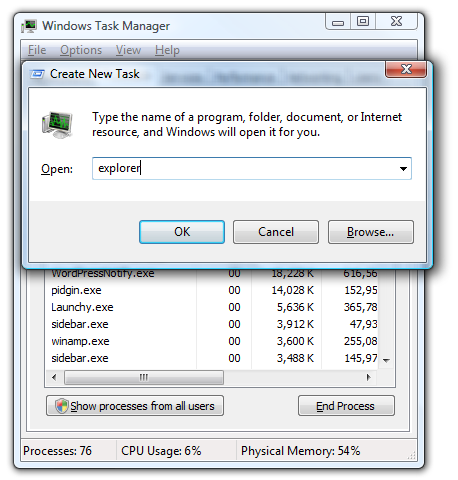Click the horizontal scrollbar thumb in the process list
The image size is (458, 480).
click(x=144, y=377)
